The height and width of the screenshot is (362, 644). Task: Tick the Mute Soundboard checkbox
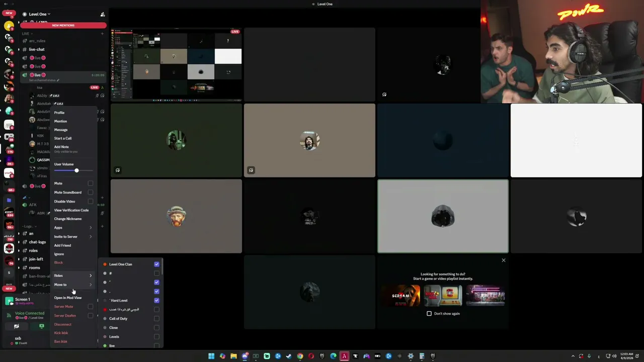click(x=91, y=192)
